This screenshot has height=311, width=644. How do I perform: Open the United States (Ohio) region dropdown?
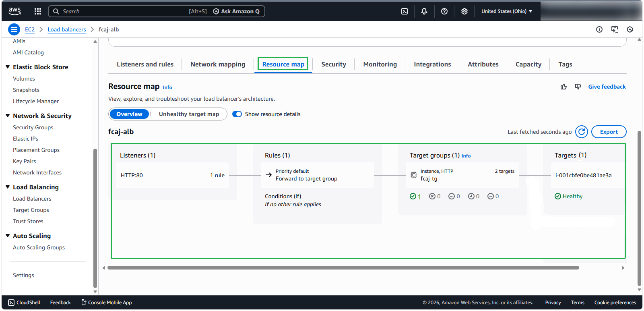507,11
